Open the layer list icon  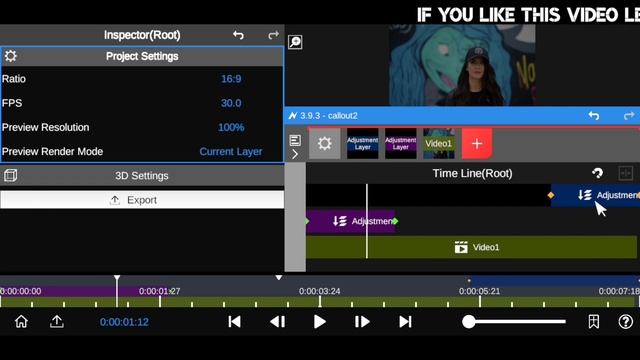coord(295,140)
